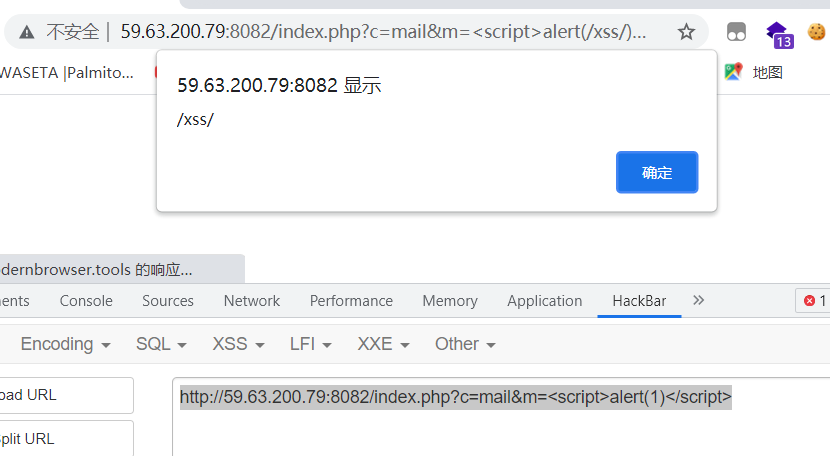
Task: Click the bookmark star icon
Action: [686, 32]
